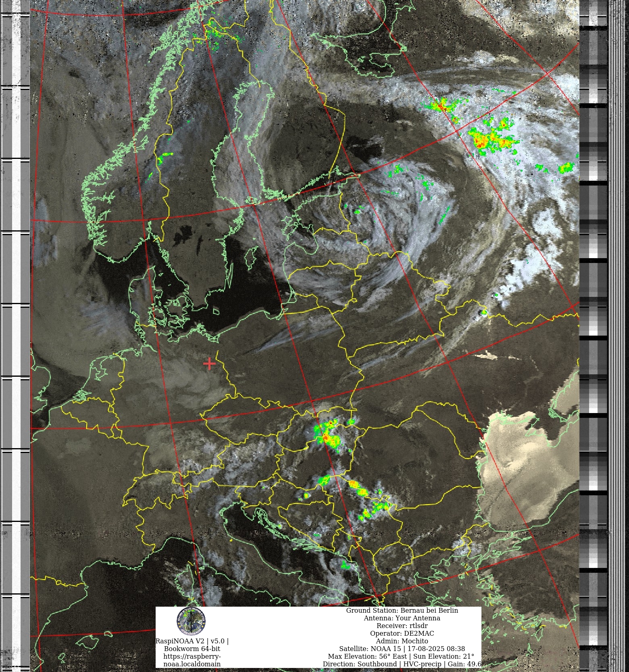Select the 'Admin: Mochito' line

(x=402, y=641)
